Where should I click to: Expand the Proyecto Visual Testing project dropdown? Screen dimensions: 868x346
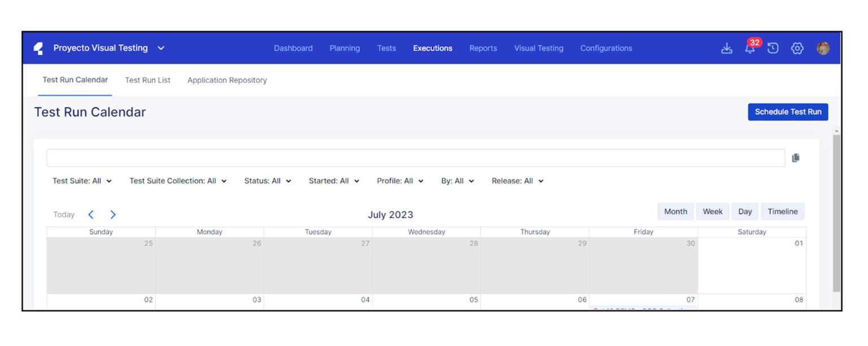point(108,48)
